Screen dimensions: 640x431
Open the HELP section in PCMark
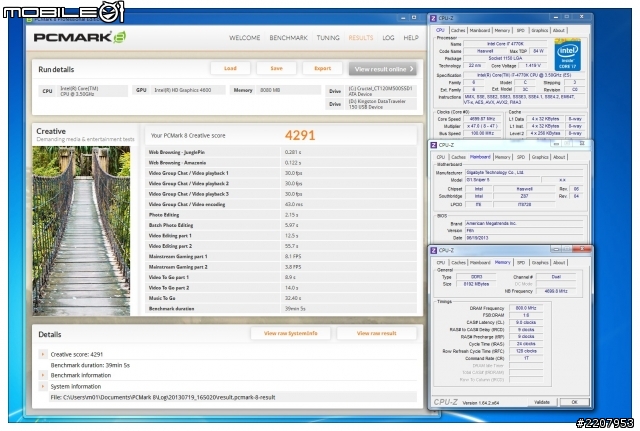(x=411, y=38)
